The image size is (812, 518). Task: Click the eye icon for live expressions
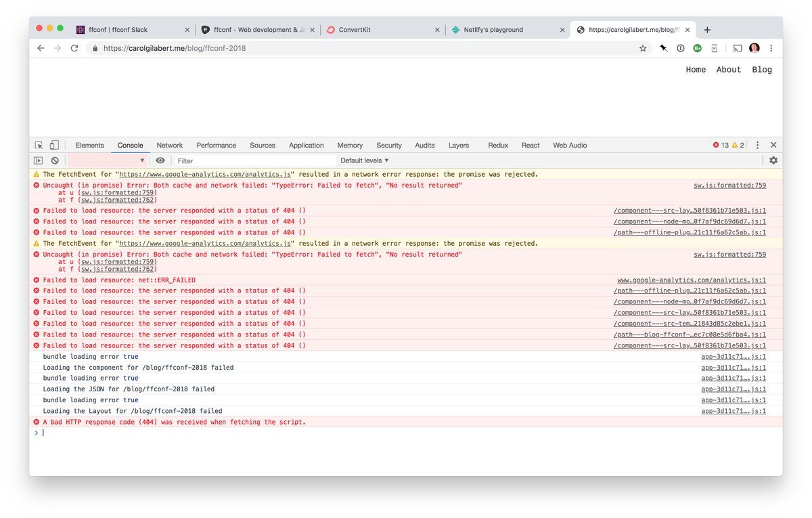160,160
